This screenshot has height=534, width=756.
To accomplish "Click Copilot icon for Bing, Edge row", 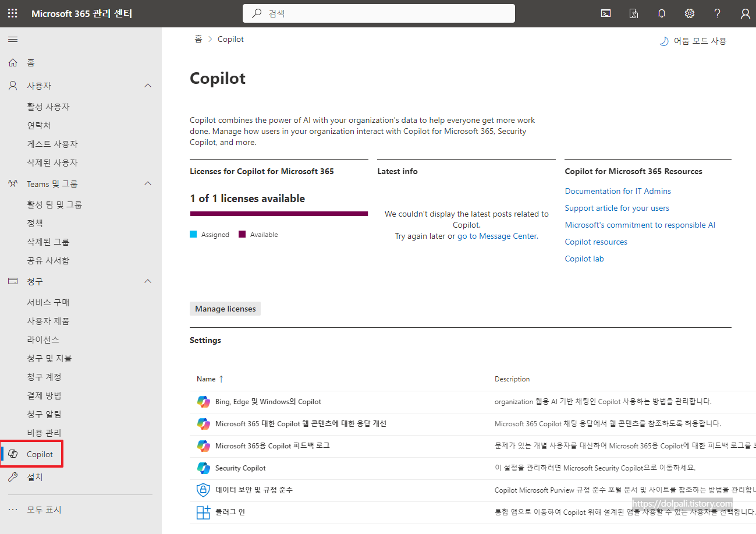I will tap(203, 401).
